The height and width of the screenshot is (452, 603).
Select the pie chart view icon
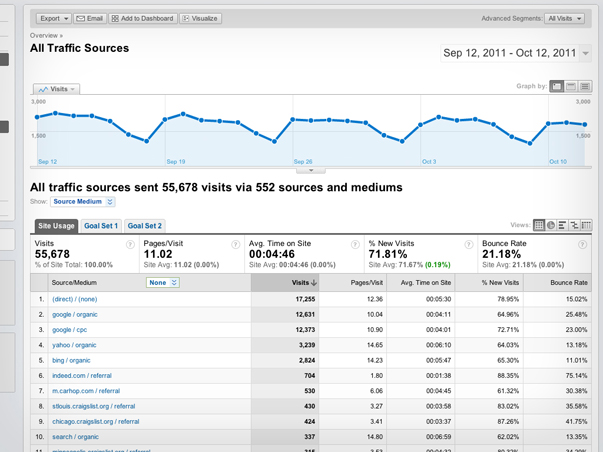point(551,225)
